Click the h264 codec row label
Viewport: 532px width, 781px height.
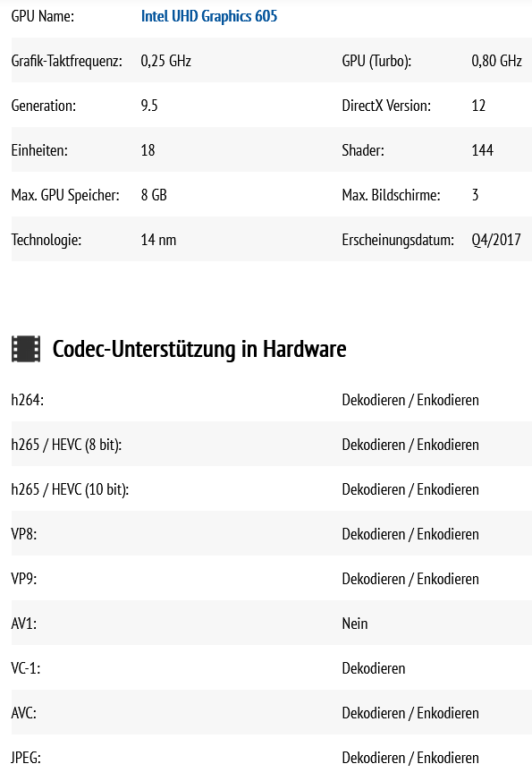[x=28, y=400]
